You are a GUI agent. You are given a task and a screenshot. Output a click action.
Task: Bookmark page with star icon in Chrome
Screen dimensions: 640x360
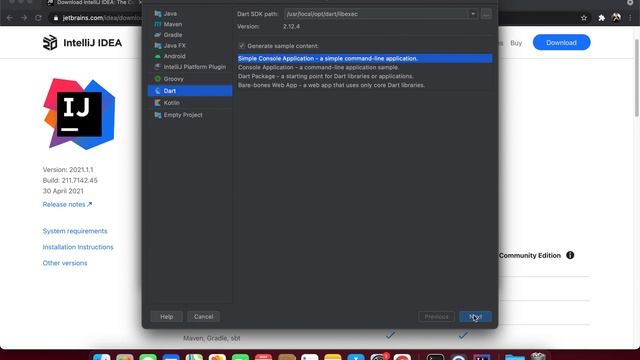pyautogui.click(x=584, y=18)
